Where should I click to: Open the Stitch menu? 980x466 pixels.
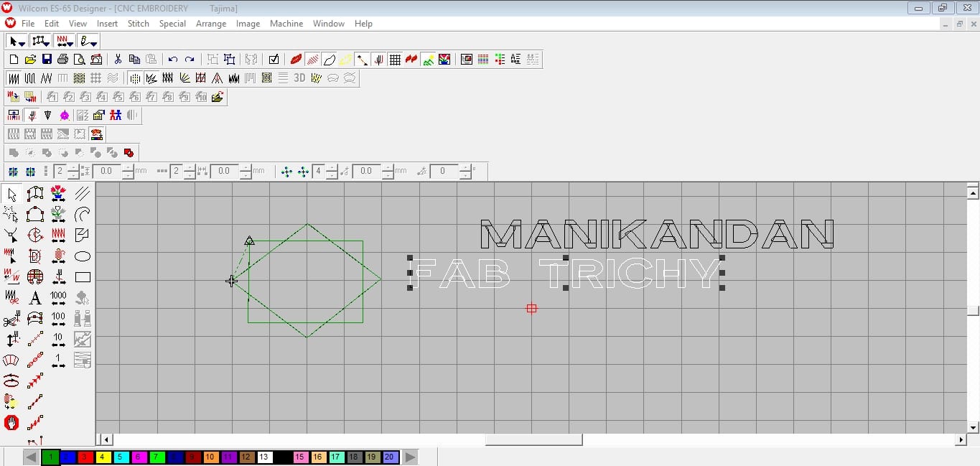(139, 24)
